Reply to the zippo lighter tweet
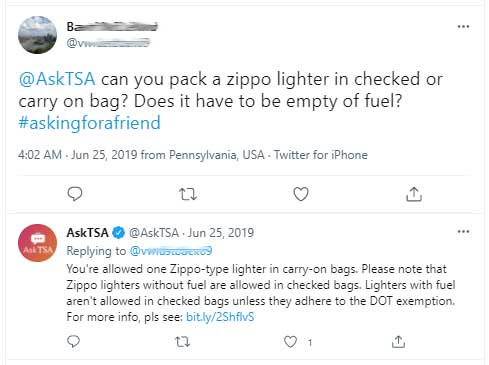The width and height of the screenshot is (489, 365). 75,194
